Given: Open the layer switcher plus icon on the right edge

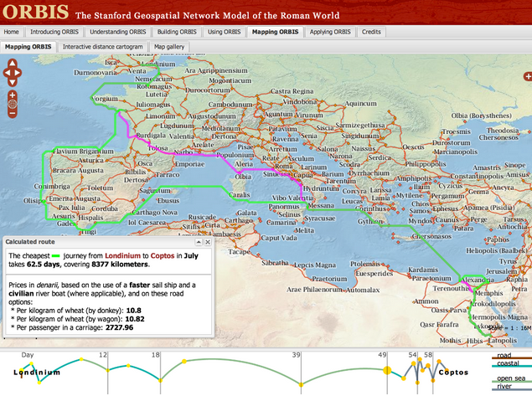Looking at the screenshot, I should pos(528,77).
